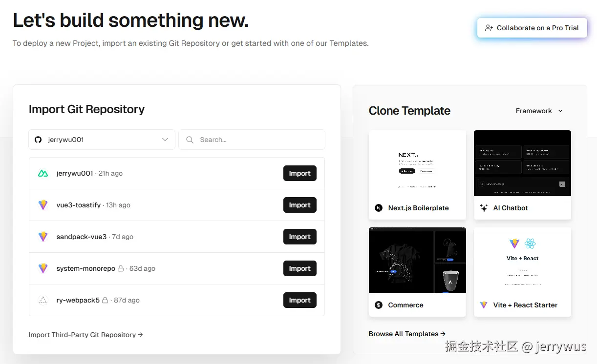Select the AI Chatbot template thumbnail
This screenshot has width=597, height=364.
522,163
